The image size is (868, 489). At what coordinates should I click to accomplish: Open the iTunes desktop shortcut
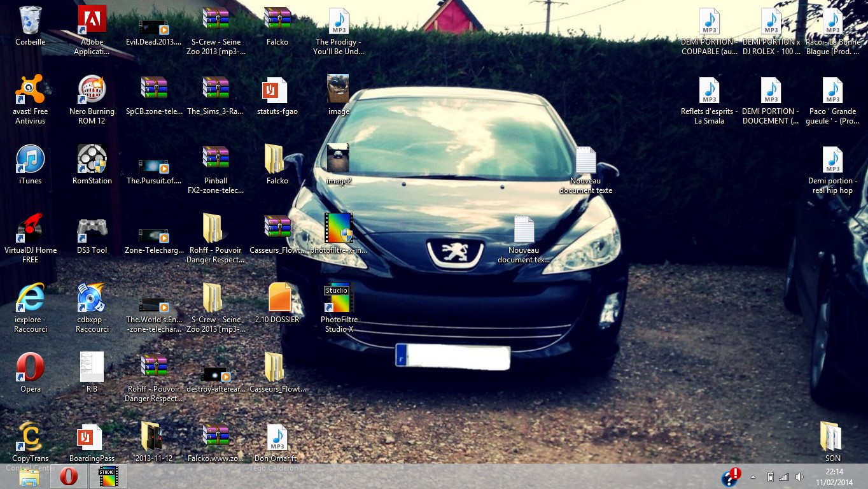(30, 159)
